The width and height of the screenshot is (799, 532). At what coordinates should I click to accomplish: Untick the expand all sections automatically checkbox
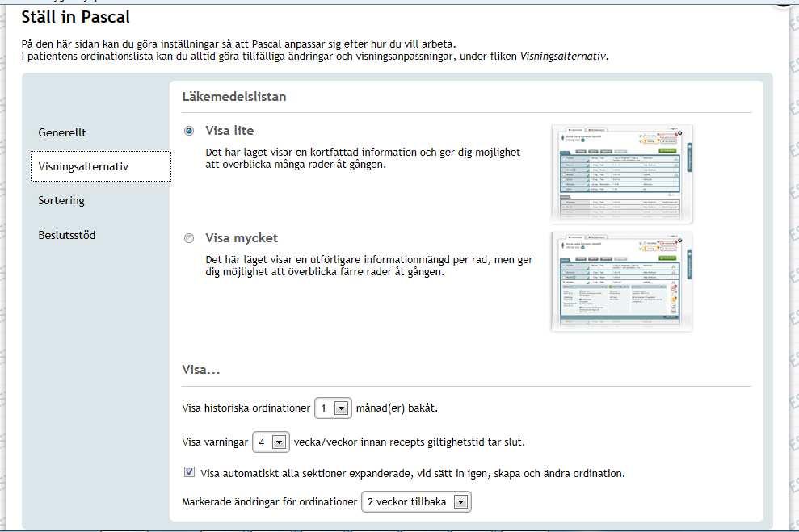[x=189, y=472]
